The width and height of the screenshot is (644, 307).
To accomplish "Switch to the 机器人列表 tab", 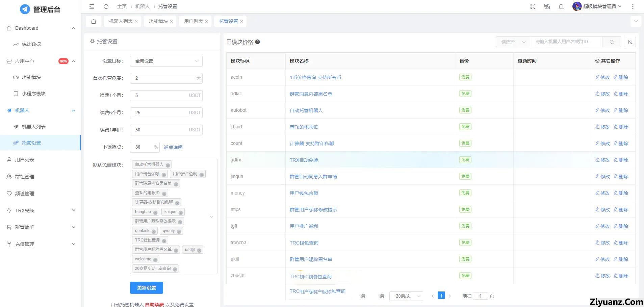I will [121, 21].
